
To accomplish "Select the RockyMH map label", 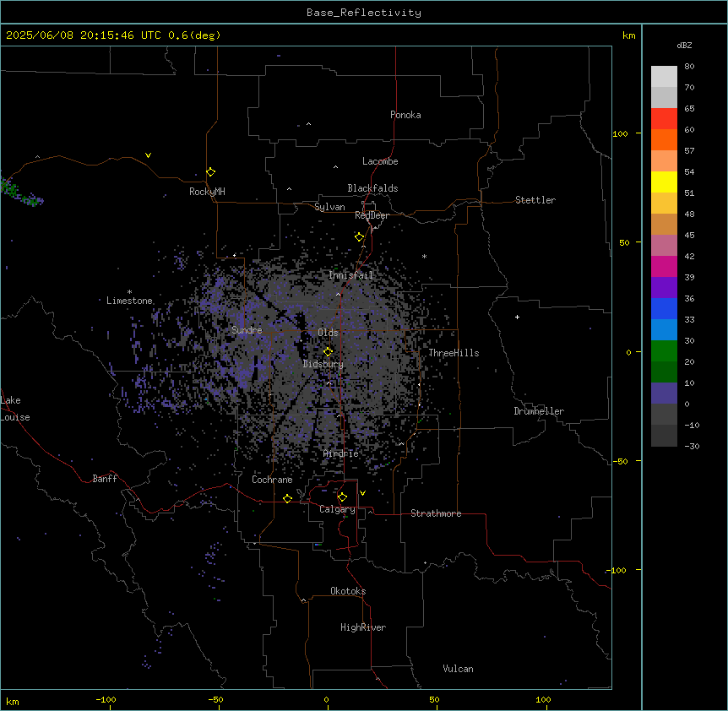I will [x=207, y=192].
